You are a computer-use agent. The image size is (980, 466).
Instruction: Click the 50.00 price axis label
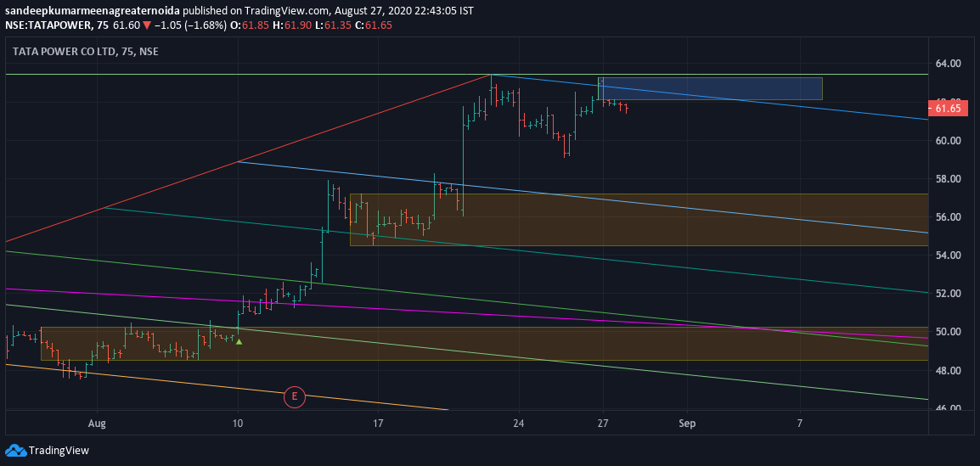point(948,332)
